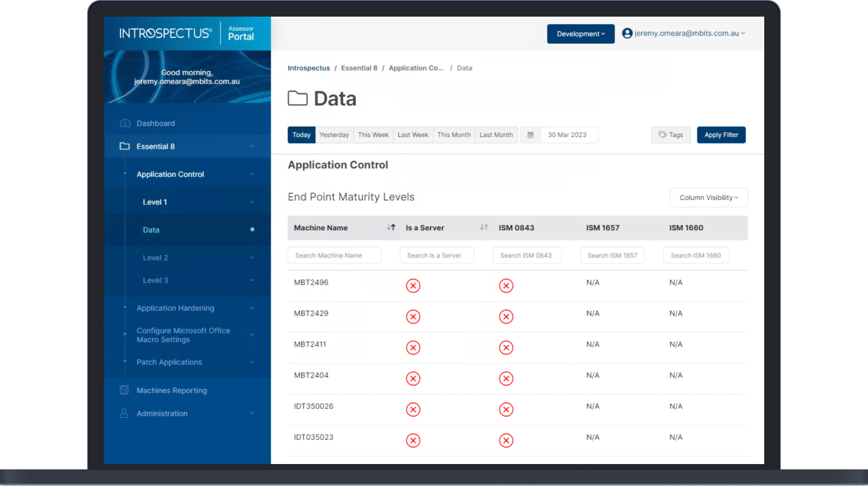Go to Introspectus breadcrumb link
The height and width of the screenshot is (486, 868).
point(308,68)
